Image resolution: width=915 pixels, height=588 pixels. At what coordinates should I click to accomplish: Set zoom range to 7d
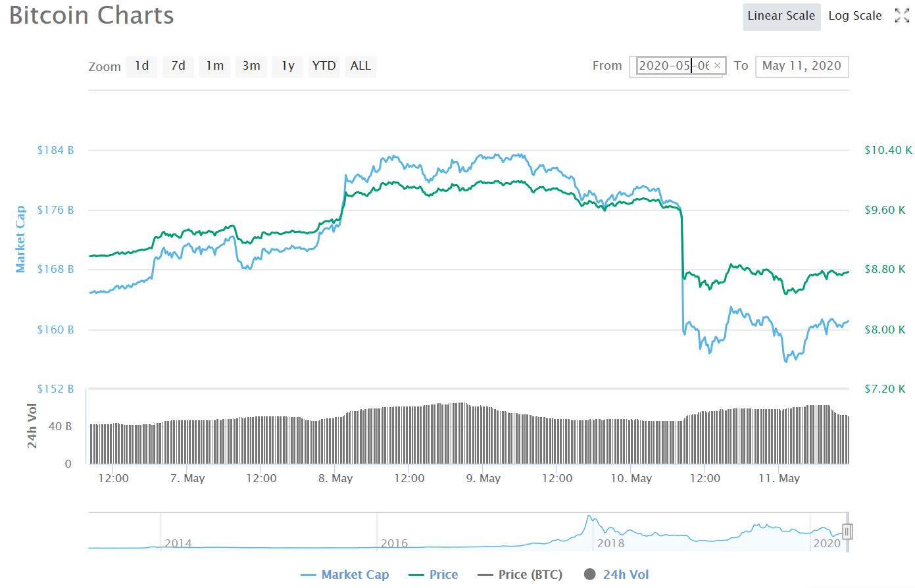point(178,66)
